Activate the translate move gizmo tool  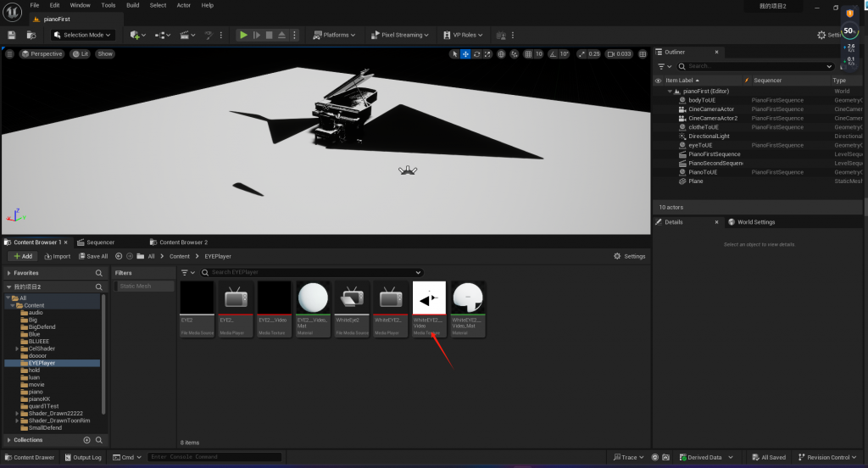[465, 53]
